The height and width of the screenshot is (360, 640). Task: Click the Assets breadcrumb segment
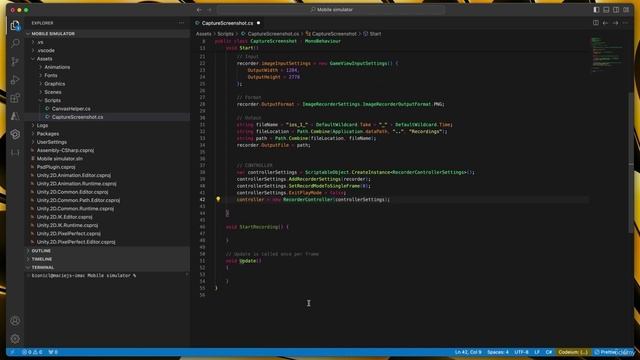click(204, 34)
